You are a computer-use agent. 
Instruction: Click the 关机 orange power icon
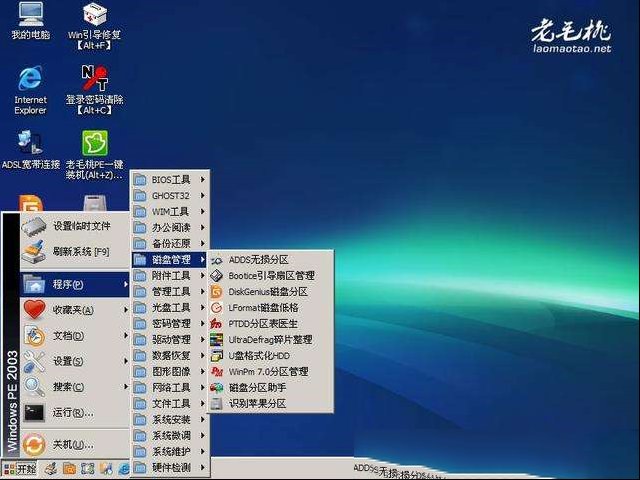[x=34, y=444]
